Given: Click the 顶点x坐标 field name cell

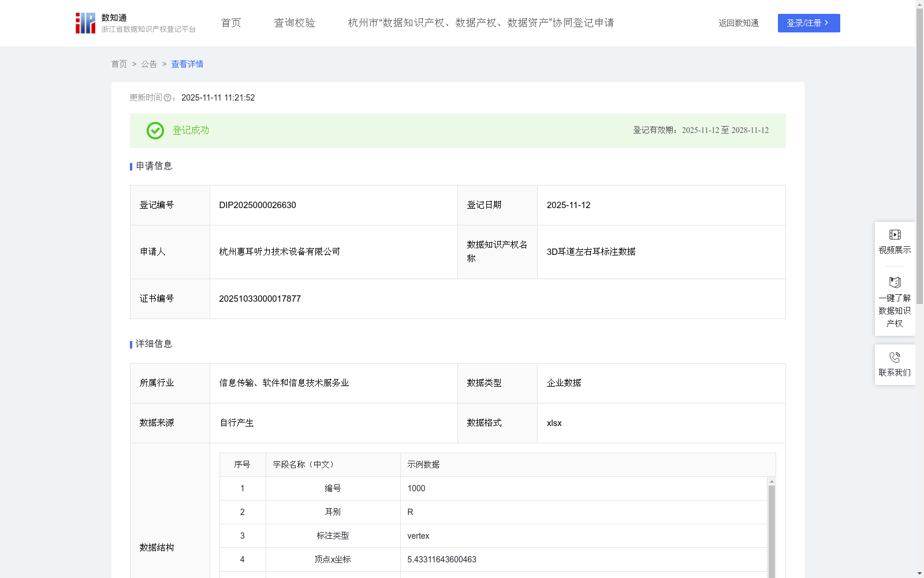Looking at the screenshot, I should point(333,560).
